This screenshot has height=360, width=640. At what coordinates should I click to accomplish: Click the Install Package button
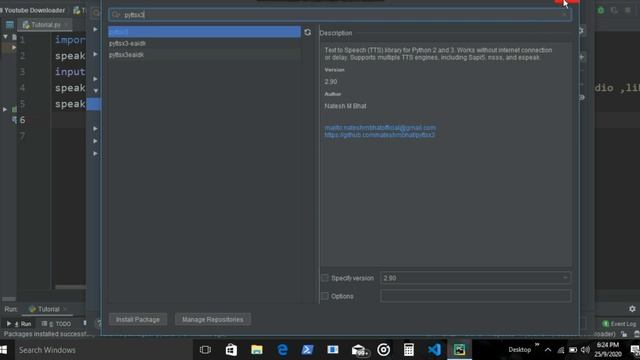point(138,319)
